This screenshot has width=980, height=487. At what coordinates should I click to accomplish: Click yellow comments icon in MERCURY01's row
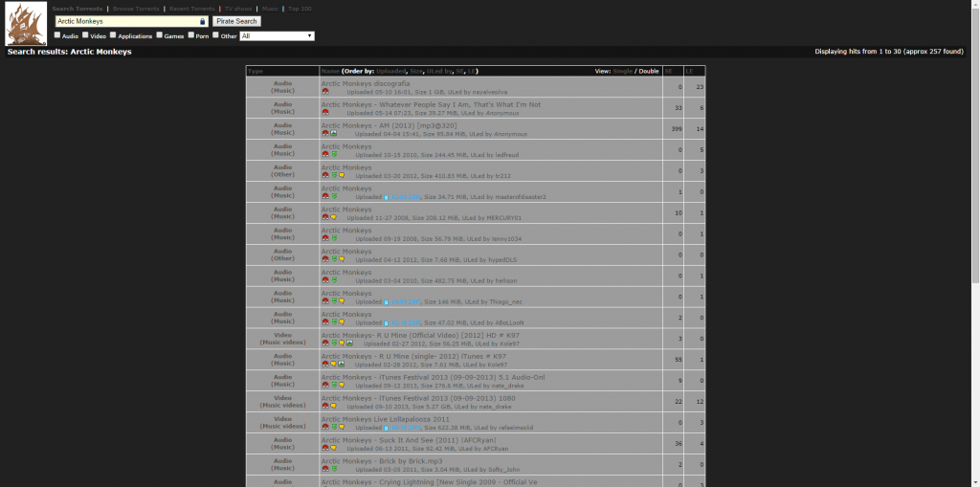334,217
